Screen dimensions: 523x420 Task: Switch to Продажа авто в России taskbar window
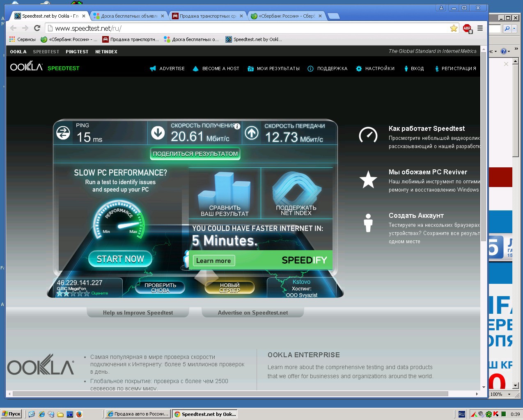(x=138, y=414)
